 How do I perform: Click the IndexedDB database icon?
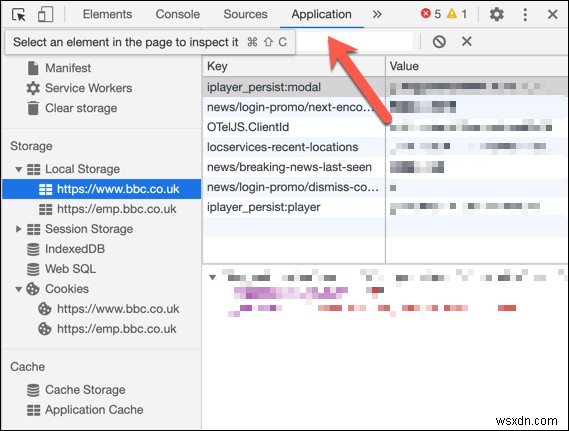click(x=33, y=249)
